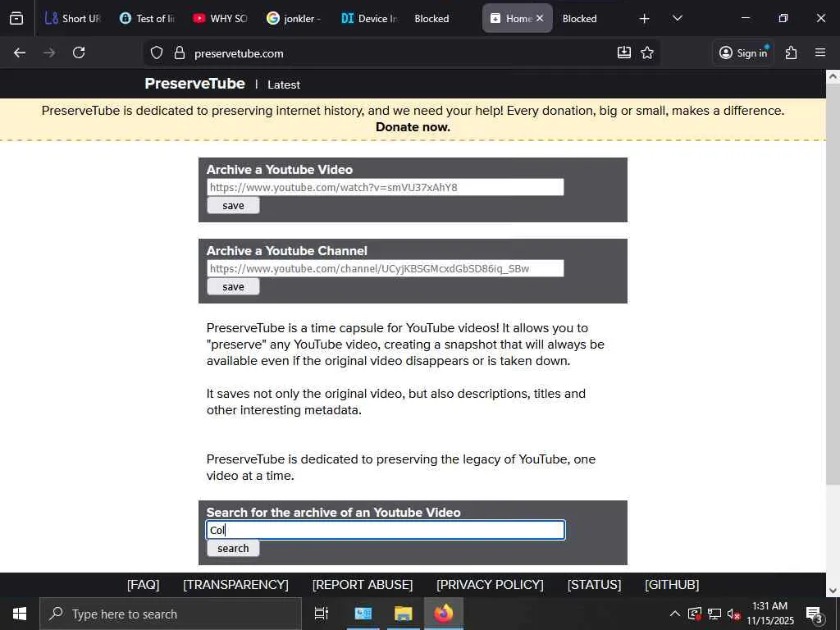
Task: Open the GITHUB footer link
Action: (x=672, y=584)
